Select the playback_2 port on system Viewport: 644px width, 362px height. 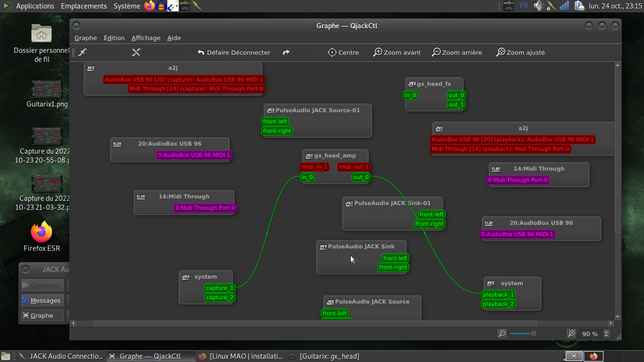498,304
